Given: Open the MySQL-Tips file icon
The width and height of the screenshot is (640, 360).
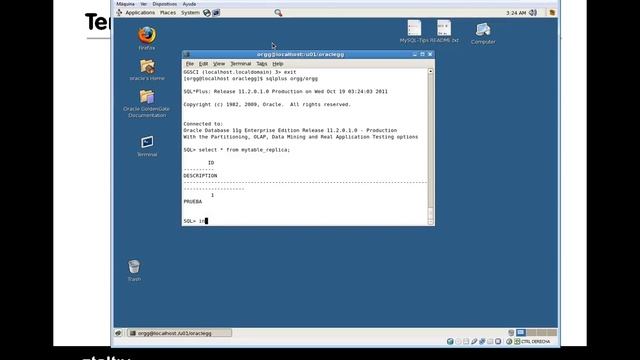Looking at the screenshot, I should 414,28.
